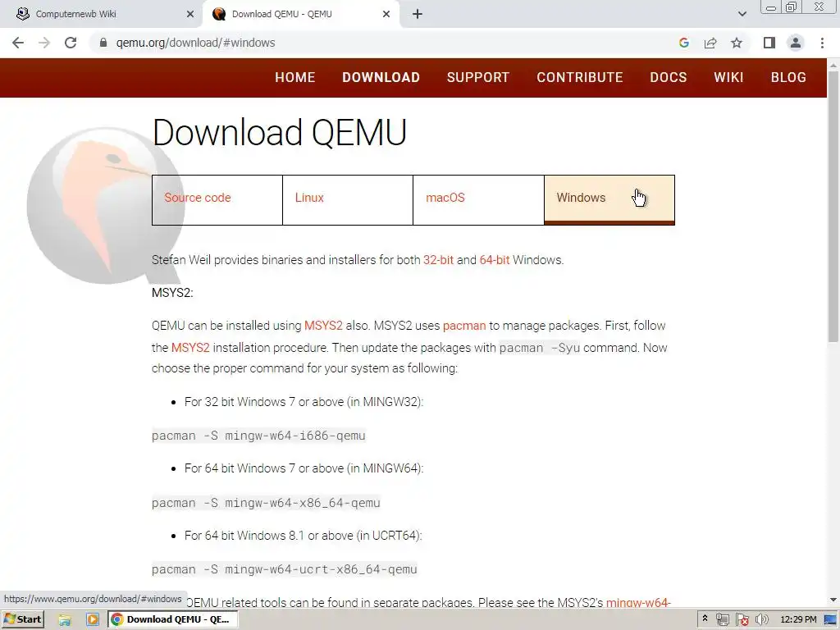840x630 pixels.
Task: Click 'For 32 bit Windows 7 or above' bullet
Action: [x=304, y=402]
